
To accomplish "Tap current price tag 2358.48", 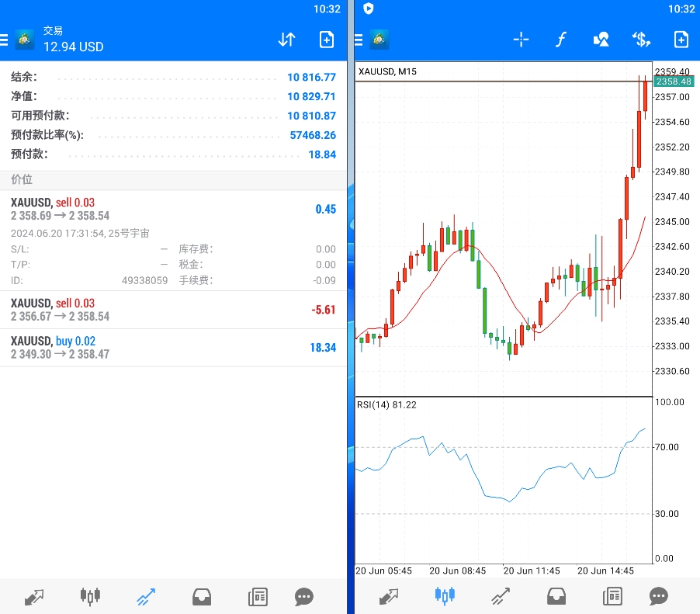I will pyautogui.click(x=674, y=82).
